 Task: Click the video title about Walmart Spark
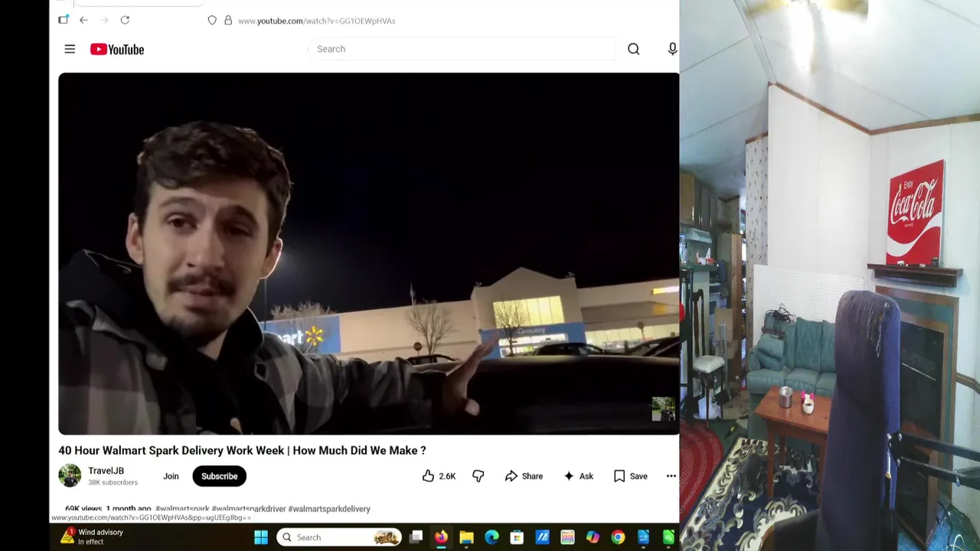[242, 451]
